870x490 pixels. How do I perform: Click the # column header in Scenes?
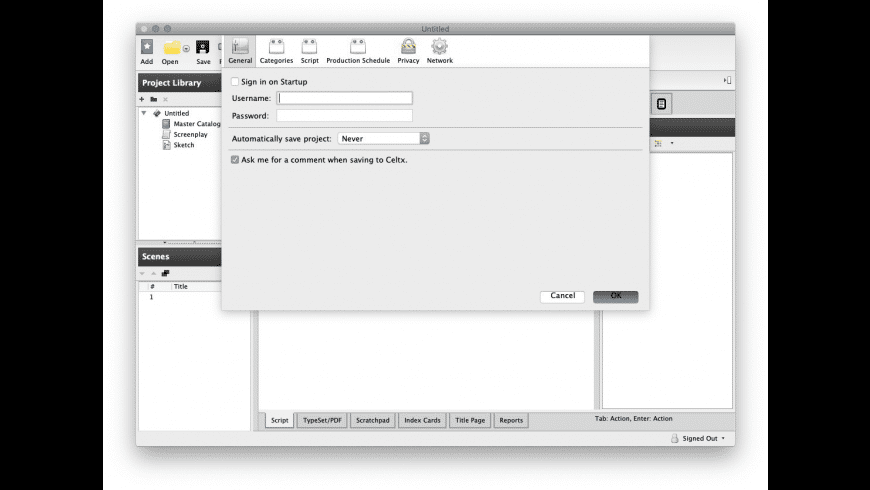click(x=152, y=286)
